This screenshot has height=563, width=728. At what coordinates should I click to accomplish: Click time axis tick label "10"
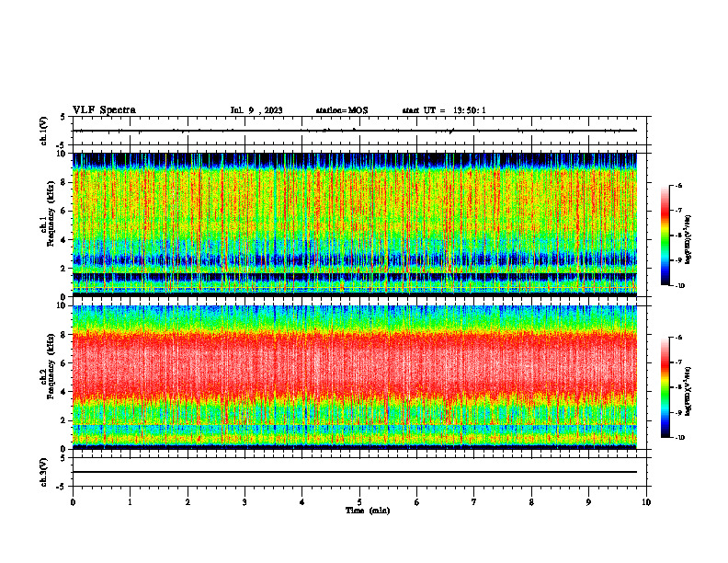tap(646, 502)
